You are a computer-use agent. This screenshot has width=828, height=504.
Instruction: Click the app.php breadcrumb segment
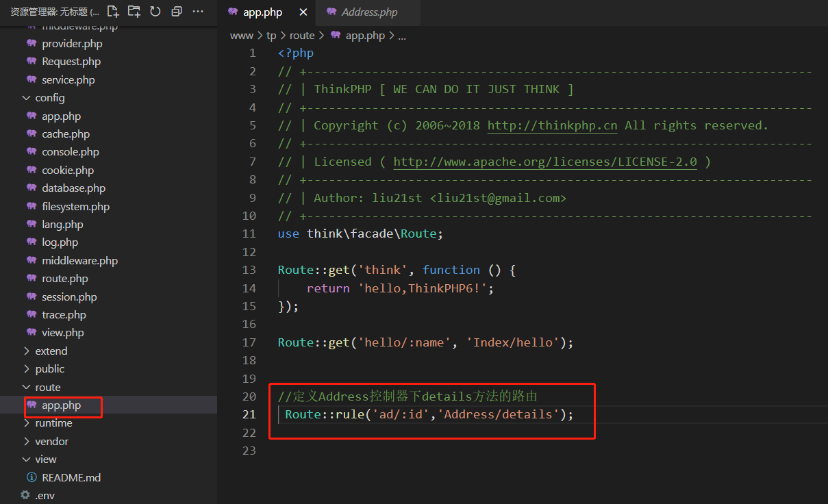[365, 36]
